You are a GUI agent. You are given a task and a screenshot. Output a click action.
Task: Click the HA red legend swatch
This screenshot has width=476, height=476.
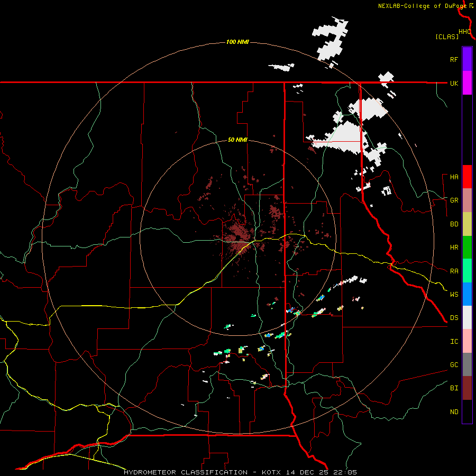point(467,177)
